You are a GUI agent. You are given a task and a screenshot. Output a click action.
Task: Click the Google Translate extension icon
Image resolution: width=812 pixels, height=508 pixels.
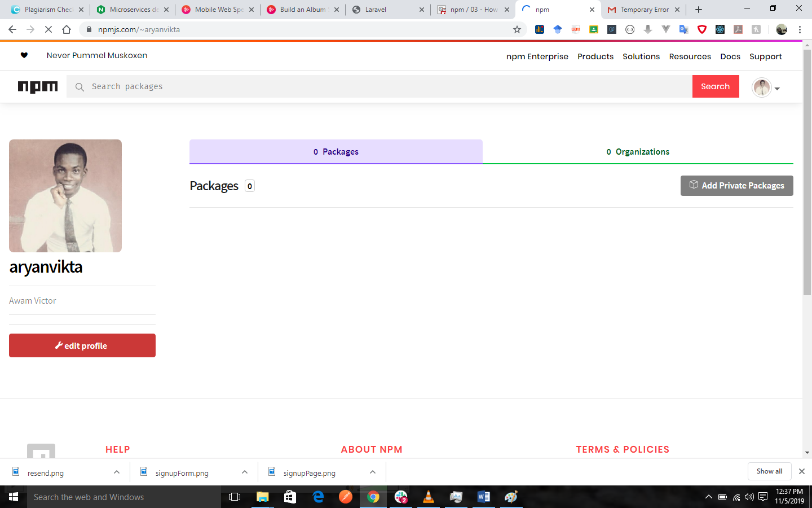pos(684,29)
